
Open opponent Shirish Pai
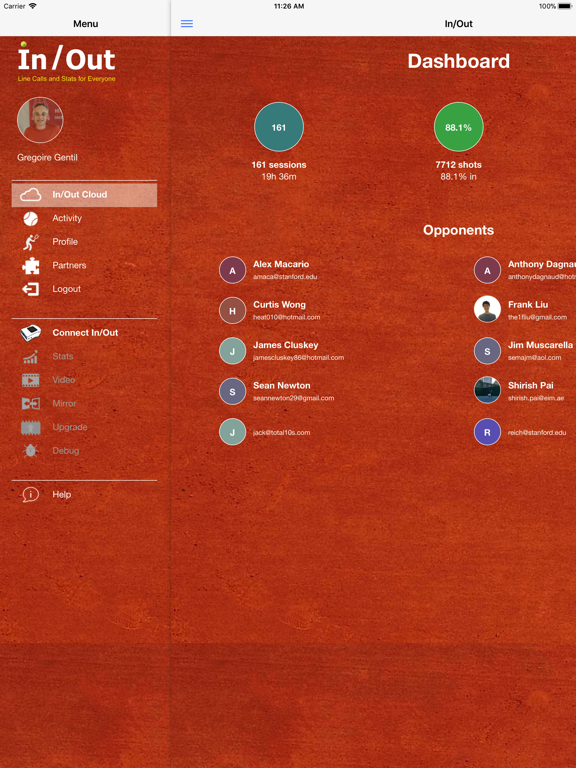[x=530, y=386]
